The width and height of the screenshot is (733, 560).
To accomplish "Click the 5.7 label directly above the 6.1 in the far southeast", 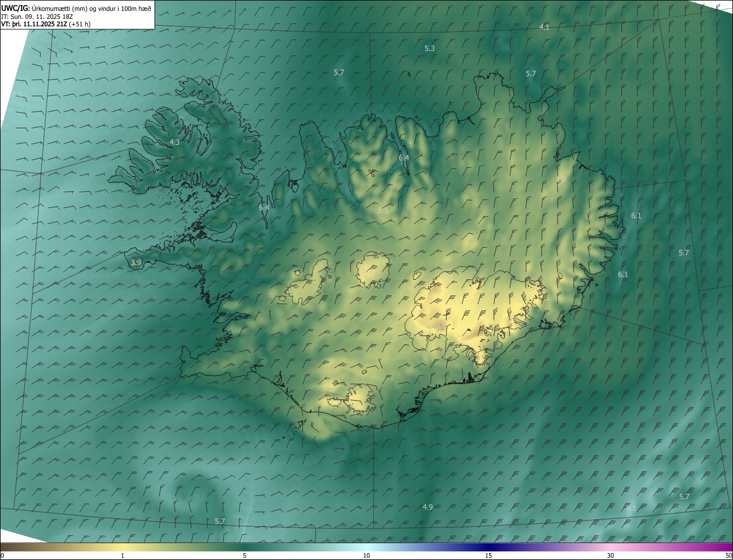I will click(684, 496).
